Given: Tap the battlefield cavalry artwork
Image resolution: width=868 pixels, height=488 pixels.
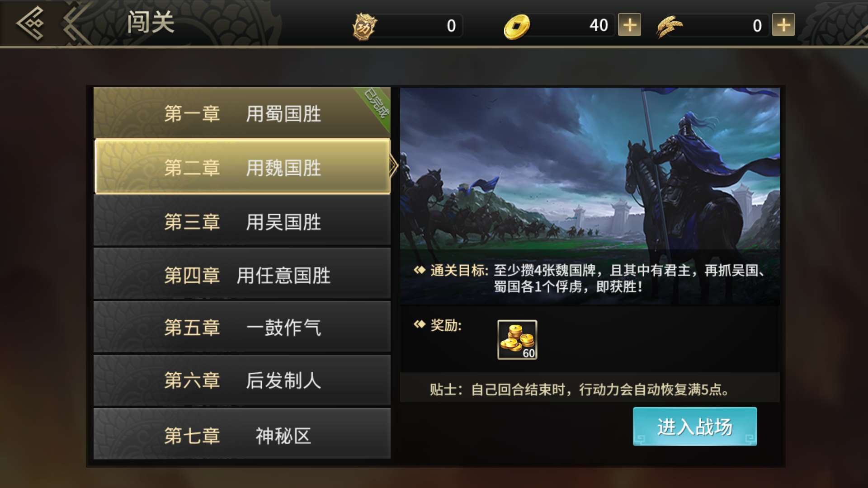Looking at the screenshot, I should (590, 169).
